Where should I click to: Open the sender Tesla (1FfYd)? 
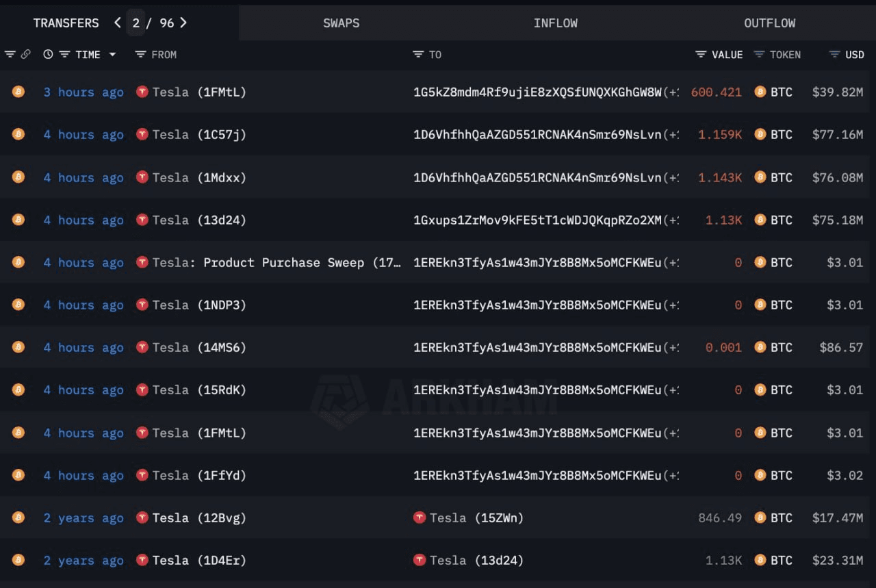tap(199, 475)
